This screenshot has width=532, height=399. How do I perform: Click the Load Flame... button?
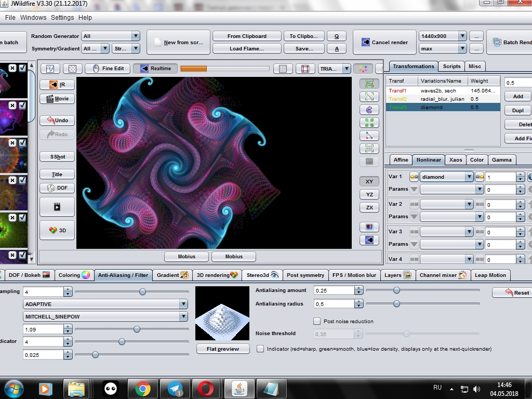247,48
